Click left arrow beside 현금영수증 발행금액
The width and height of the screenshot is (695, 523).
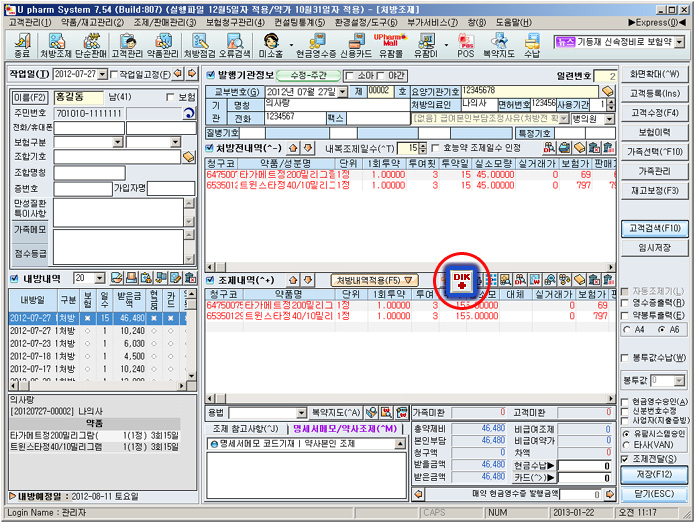418,494
